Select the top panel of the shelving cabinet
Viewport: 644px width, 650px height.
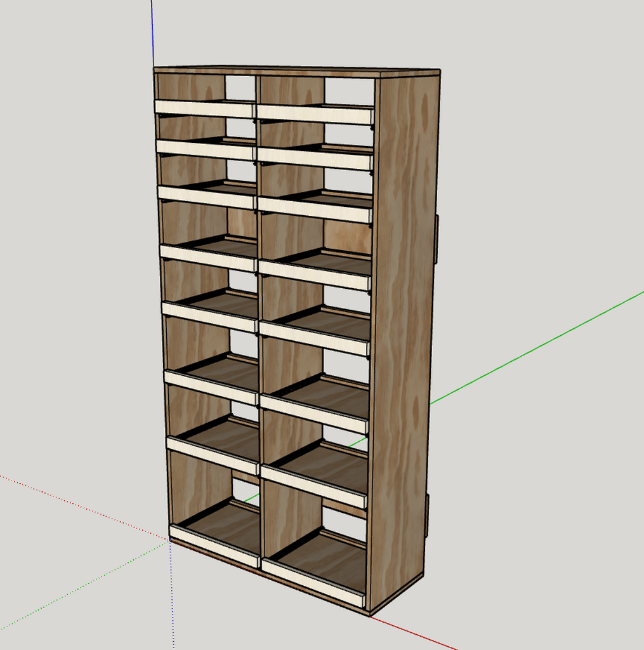(296, 72)
